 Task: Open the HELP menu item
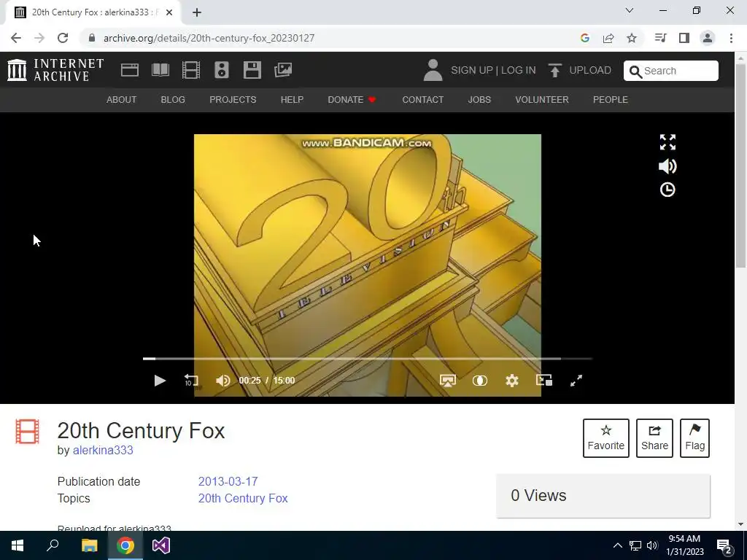(x=292, y=99)
